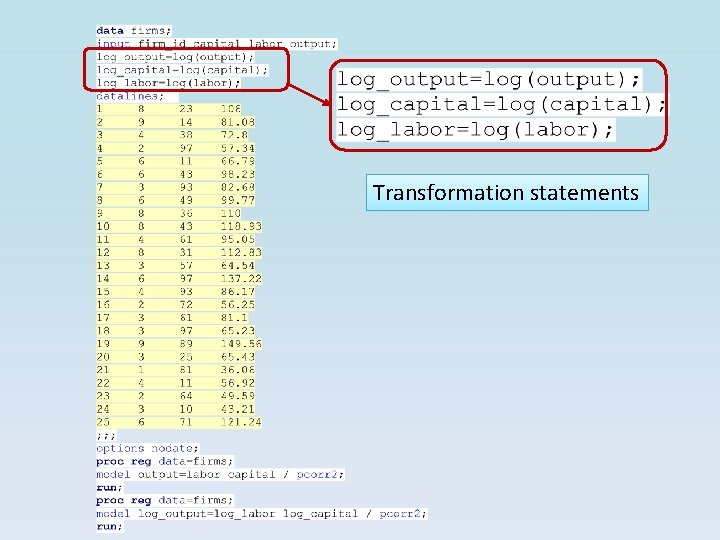Screen dimensions: 720x540
Task: Click the output value "81.08"
Action: [237, 122]
